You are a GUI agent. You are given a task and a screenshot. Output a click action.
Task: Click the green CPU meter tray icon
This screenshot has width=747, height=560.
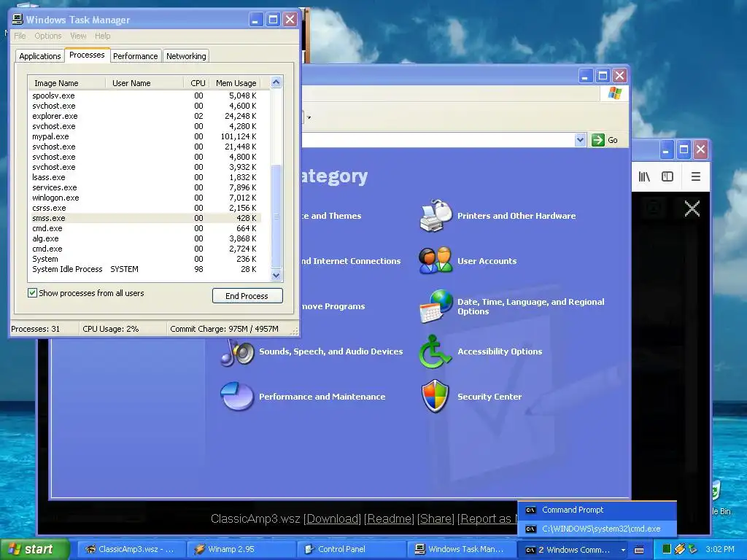[x=667, y=549]
